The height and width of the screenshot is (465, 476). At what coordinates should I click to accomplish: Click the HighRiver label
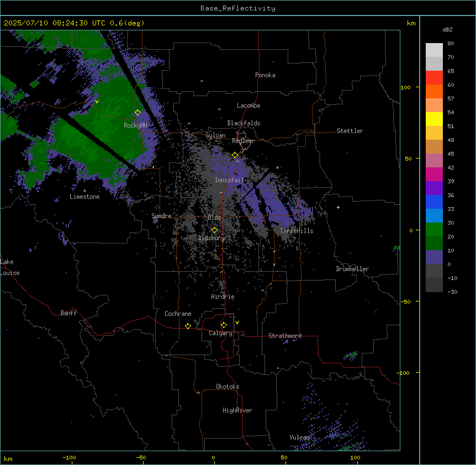pyautogui.click(x=237, y=410)
